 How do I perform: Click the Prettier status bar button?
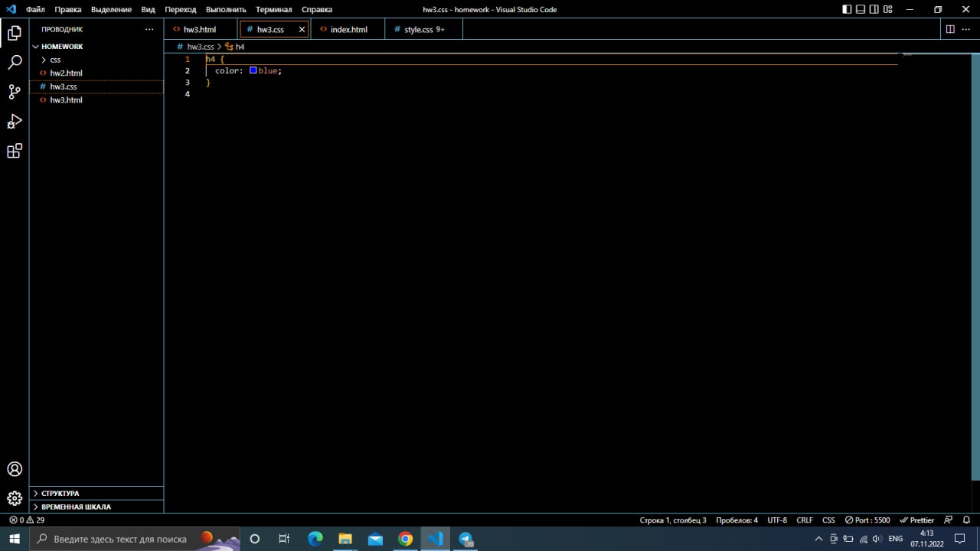pyautogui.click(x=916, y=520)
